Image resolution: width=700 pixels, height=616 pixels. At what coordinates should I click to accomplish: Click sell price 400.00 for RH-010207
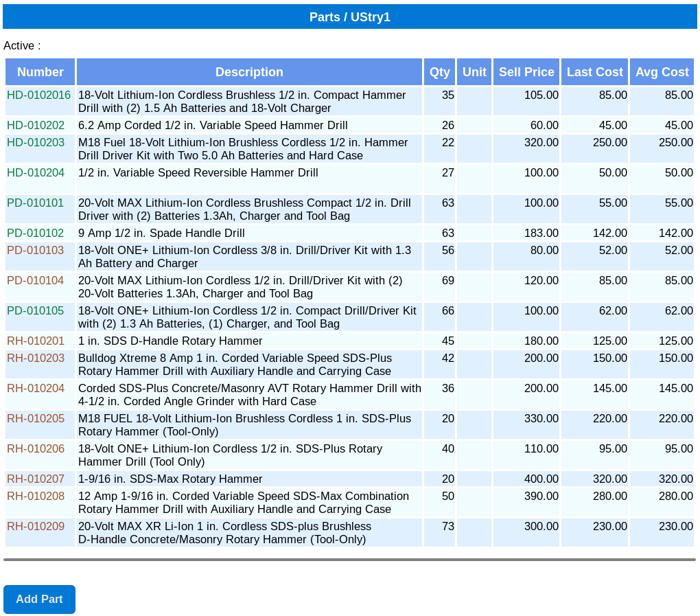click(541, 479)
